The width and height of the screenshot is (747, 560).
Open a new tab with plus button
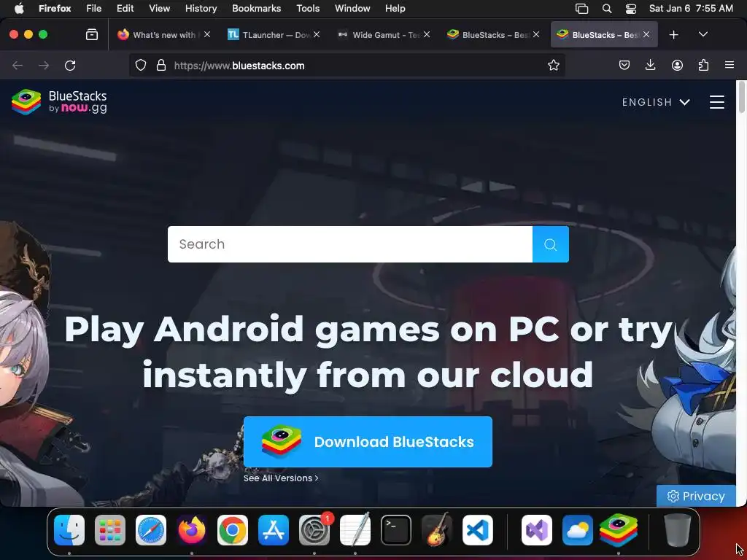tap(673, 35)
